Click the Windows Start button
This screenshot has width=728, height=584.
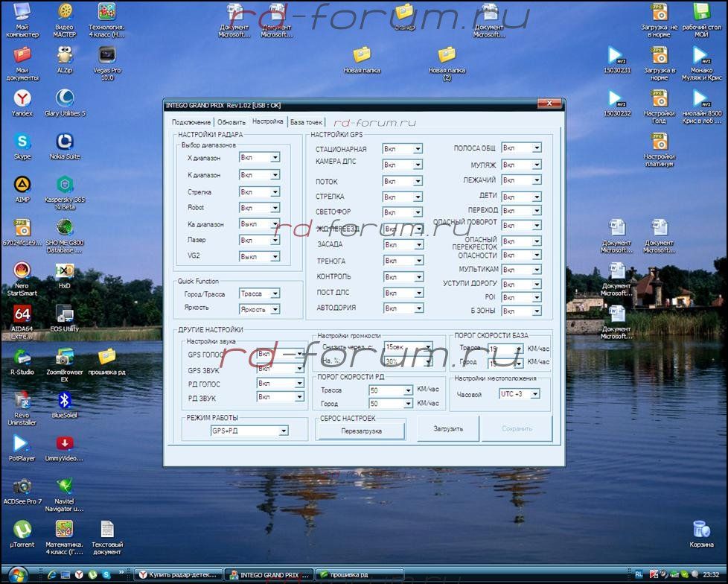tap(16, 574)
